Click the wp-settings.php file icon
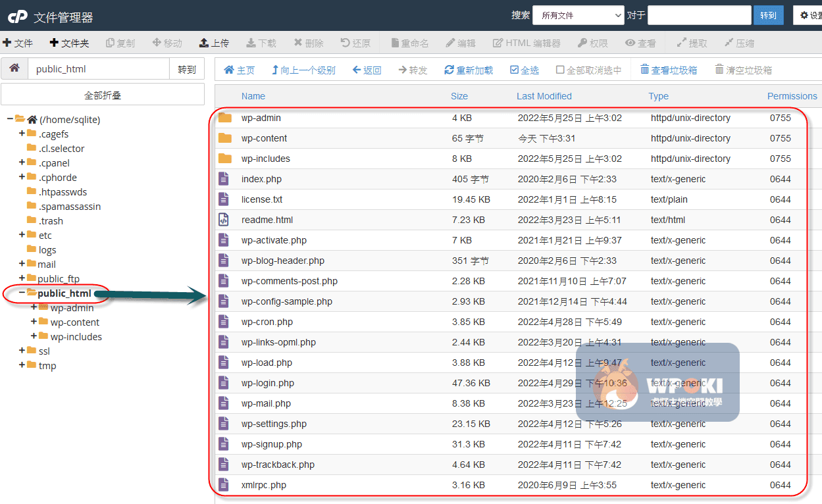 (x=224, y=424)
